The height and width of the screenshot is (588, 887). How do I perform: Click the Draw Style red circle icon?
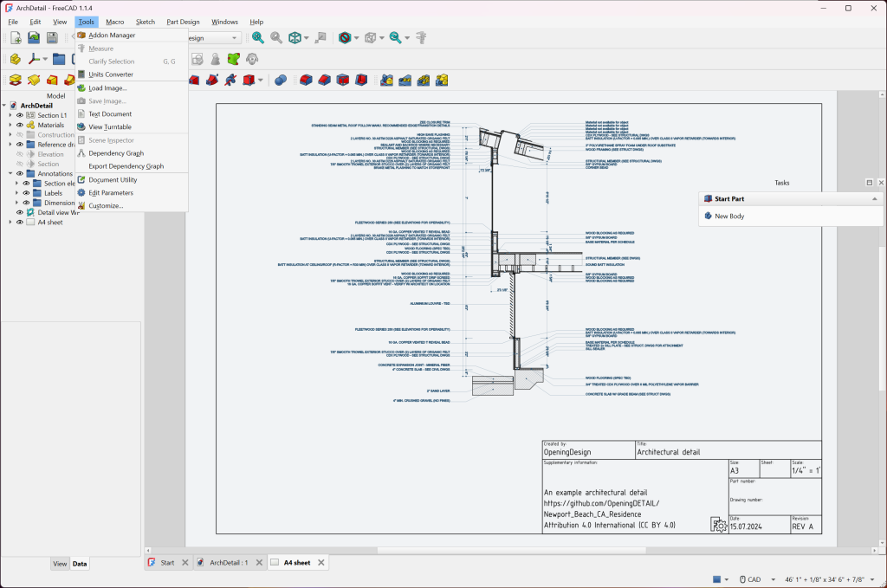(x=345, y=38)
